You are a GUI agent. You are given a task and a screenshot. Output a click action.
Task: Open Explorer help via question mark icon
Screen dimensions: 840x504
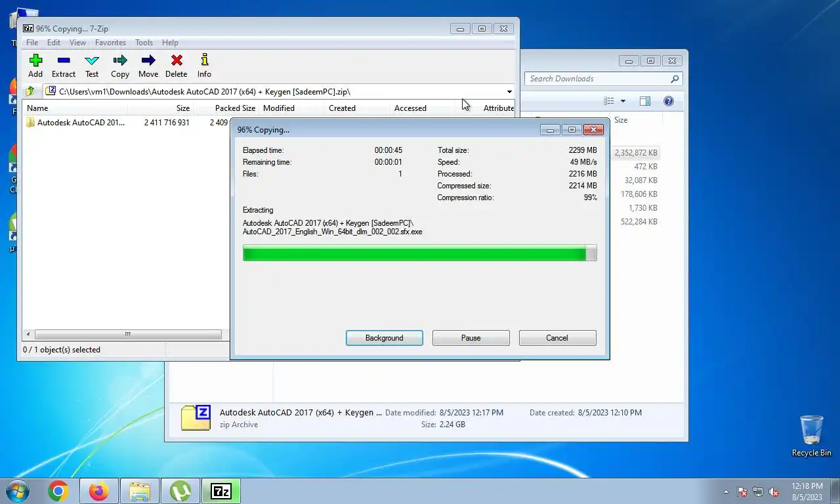(x=669, y=101)
